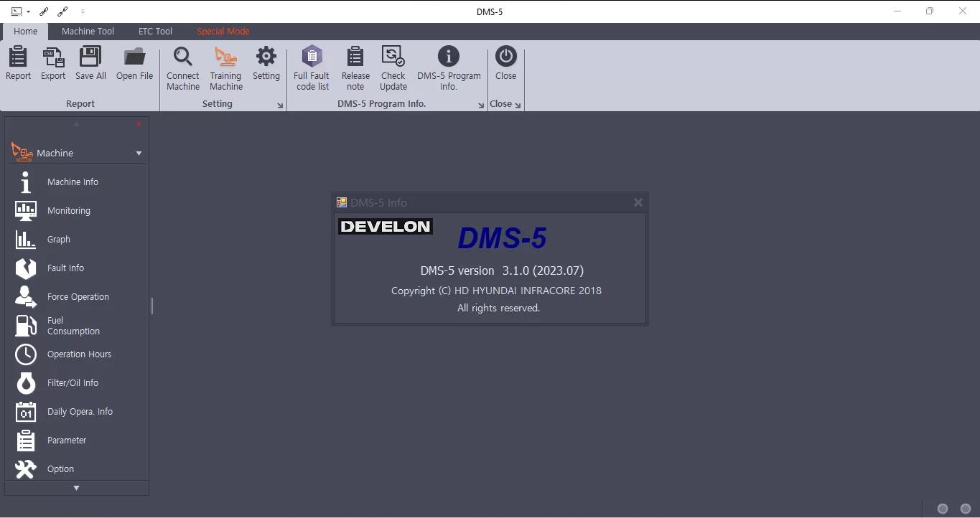980x518 pixels.
Task: Click first connect icon in title bar
Action: click(x=45, y=11)
